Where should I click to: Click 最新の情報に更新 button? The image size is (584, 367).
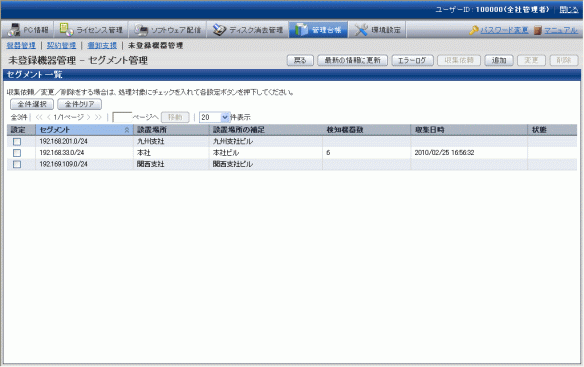353,60
